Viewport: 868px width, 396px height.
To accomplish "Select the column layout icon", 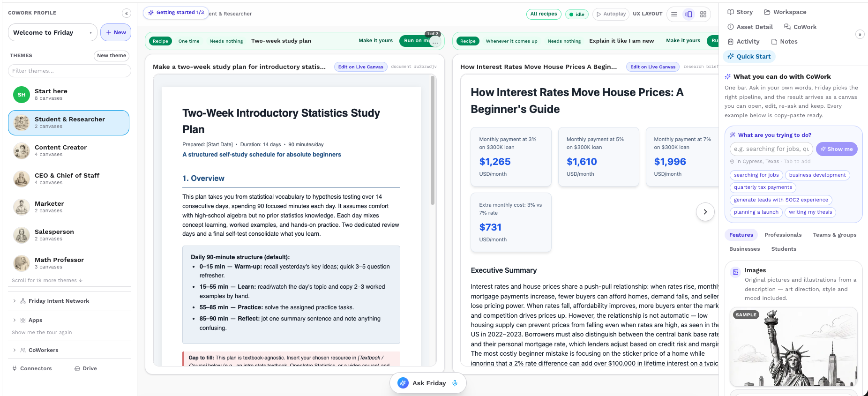I will pyautogui.click(x=688, y=14).
